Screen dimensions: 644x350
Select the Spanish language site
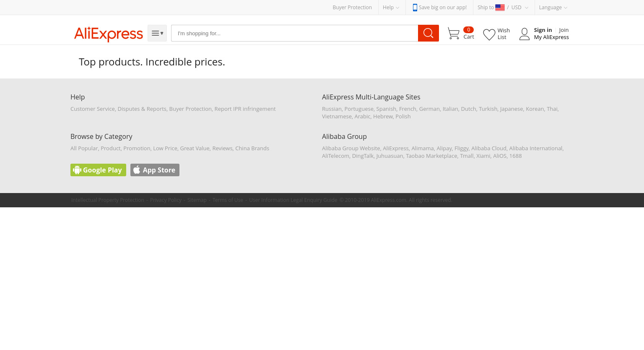click(386, 109)
